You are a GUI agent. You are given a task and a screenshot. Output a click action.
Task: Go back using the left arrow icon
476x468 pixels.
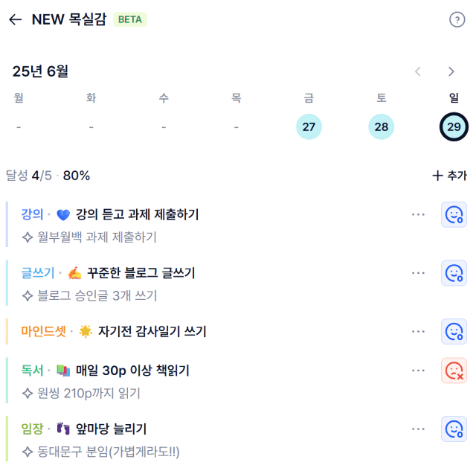pos(15,19)
